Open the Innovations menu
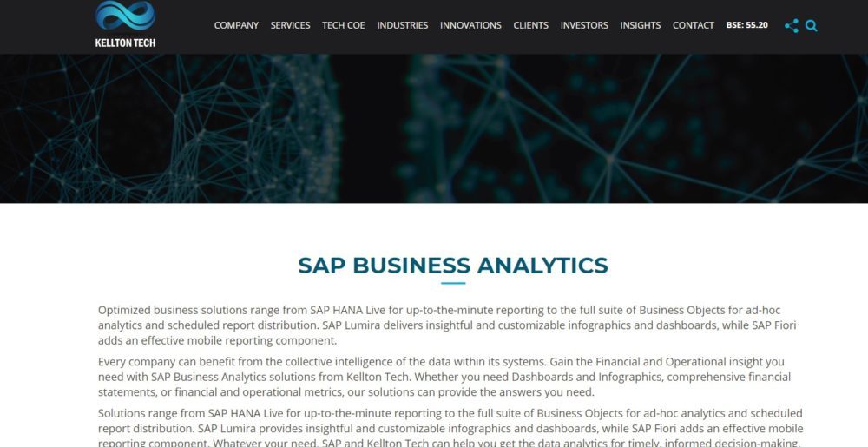868x447 pixels. [470, 25]
